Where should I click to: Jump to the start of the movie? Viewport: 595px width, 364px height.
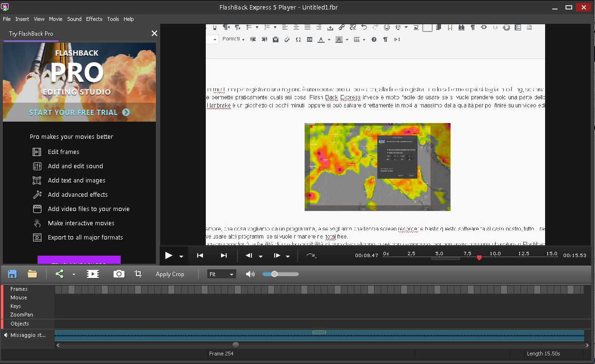click(x=200, y=256)
